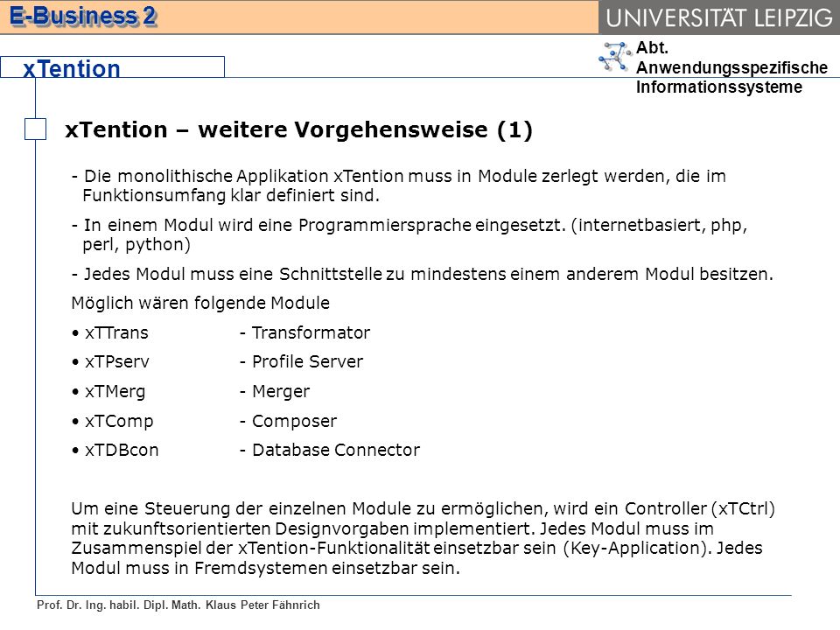Click the 'xTPserv' module name

click(x=116, y=361)
